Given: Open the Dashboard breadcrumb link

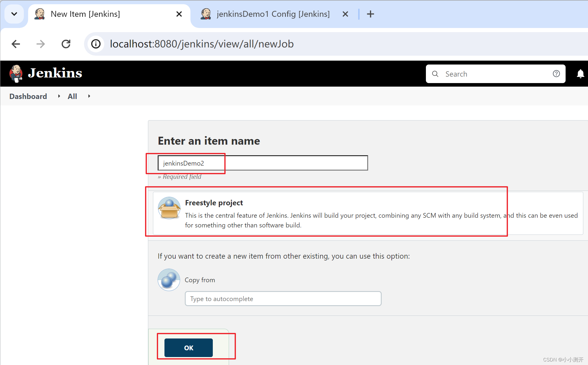Looking at the screenshot, I should tap(28, 96).
